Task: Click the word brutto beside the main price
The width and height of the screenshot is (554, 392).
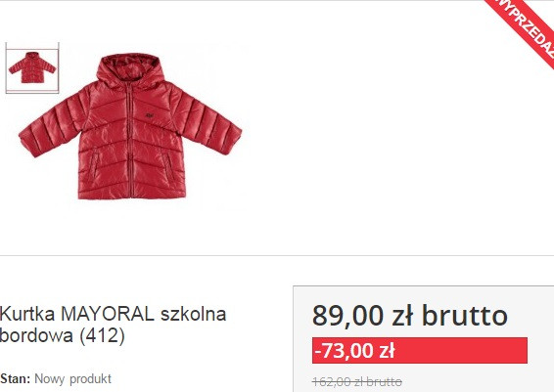Action: [465, 316]
